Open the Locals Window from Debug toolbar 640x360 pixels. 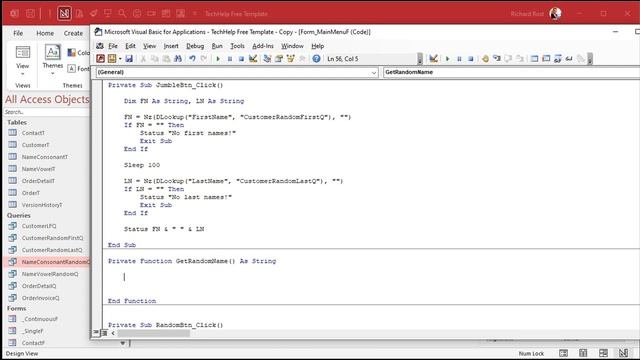click(534, 59)
